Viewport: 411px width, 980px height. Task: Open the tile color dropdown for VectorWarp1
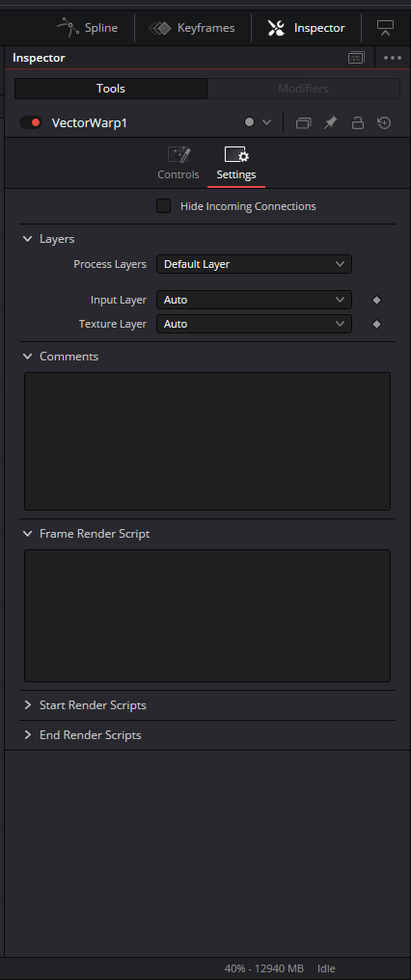coord(258,122)
